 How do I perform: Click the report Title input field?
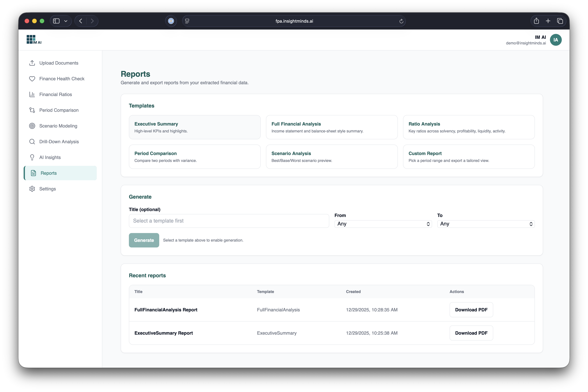tap(229, 221)
